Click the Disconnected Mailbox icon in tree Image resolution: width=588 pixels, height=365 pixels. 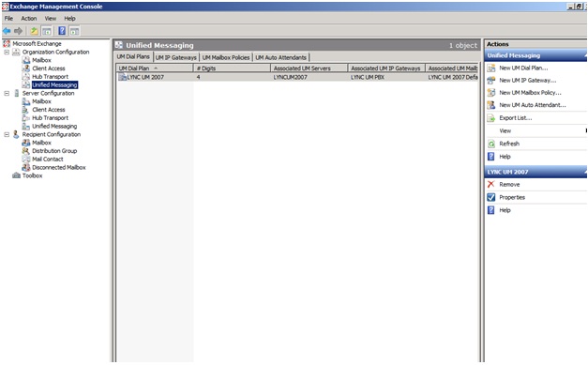(26, 167)
